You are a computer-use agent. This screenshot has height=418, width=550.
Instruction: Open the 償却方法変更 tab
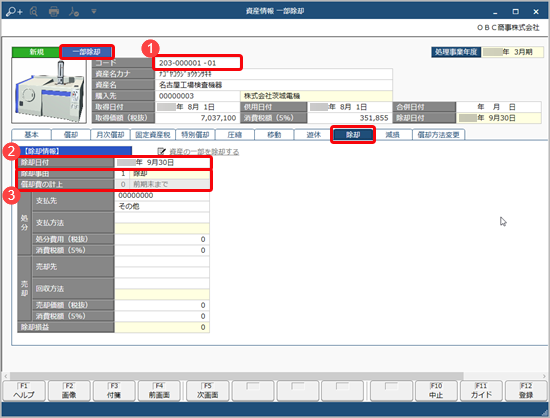click(438, 135)
